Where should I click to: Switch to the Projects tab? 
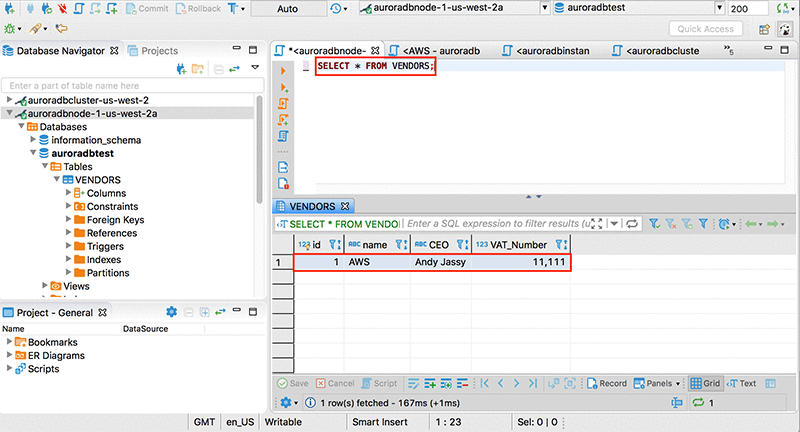(x=153, y=50)
